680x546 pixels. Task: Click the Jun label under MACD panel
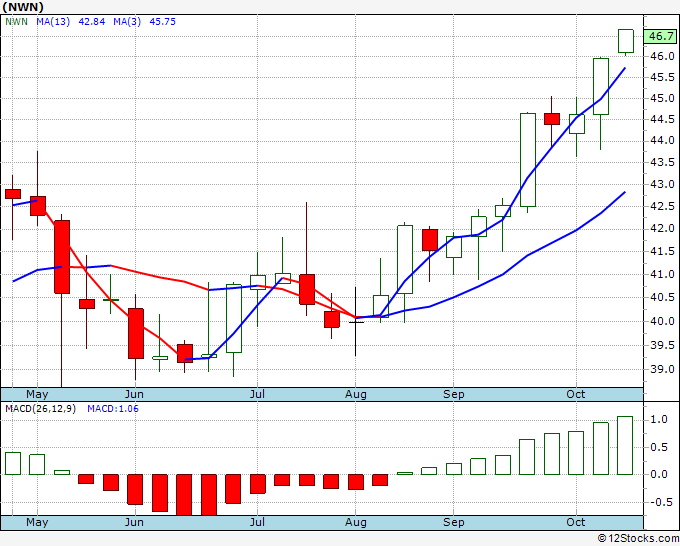[134, 522]
